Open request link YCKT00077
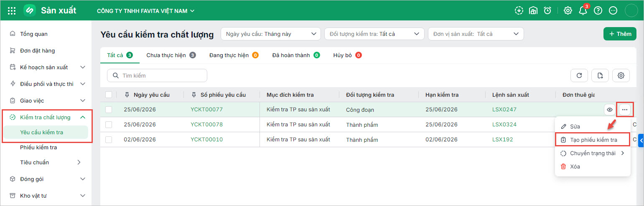The height and width of the screenshot is (206, 644). (206, 110)
